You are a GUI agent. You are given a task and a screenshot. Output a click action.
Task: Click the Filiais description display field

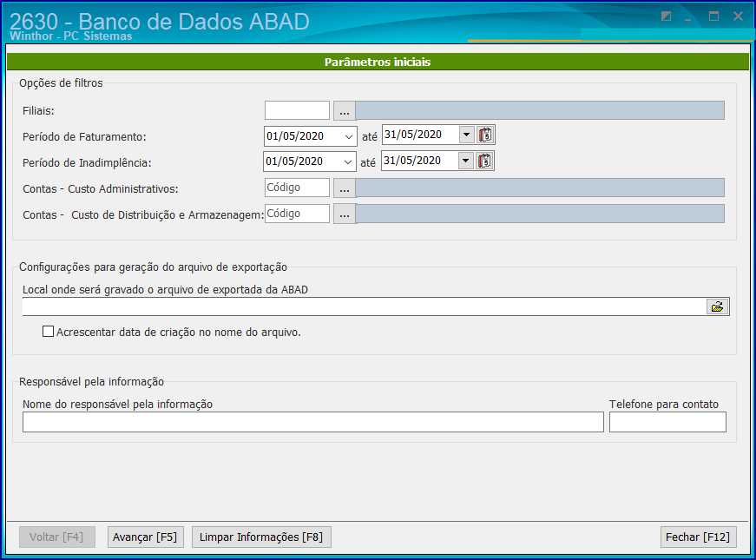(x=540, y=110)
